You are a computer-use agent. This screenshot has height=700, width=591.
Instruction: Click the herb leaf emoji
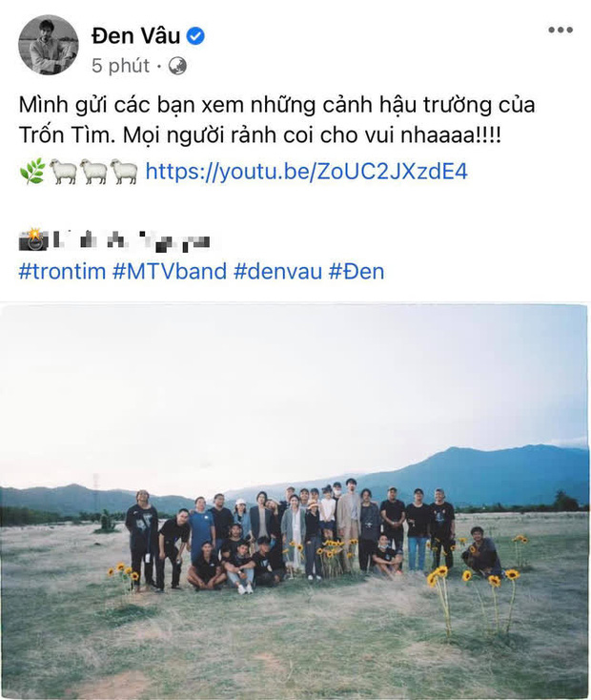(32, 171)
